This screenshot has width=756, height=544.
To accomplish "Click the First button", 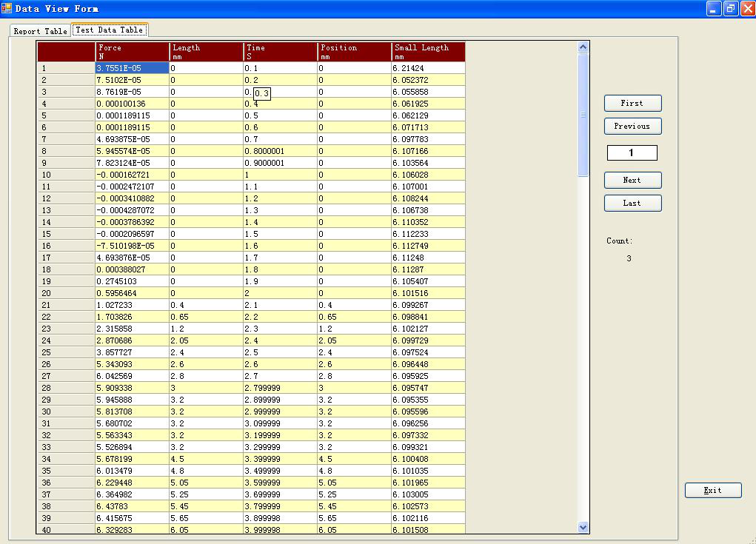I will point(632,103).
